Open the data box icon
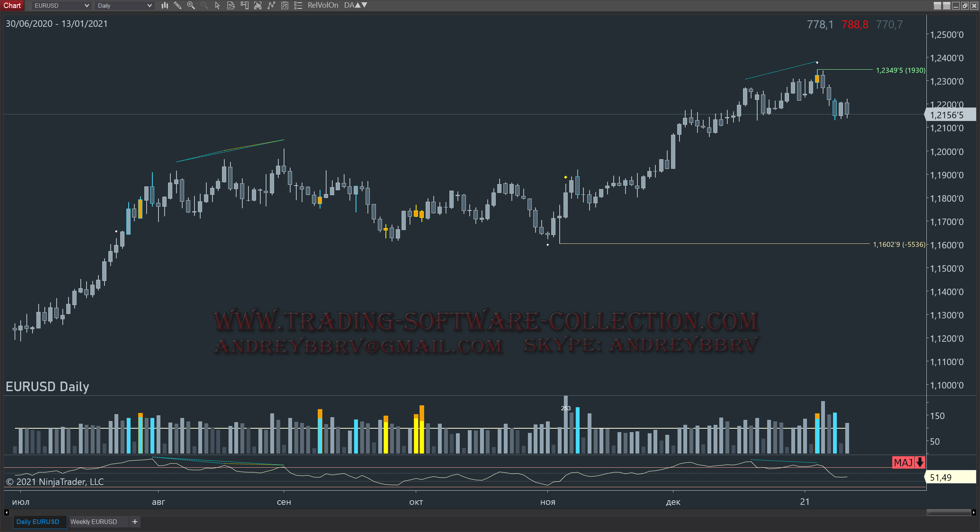Image resolution: width=980 pixels, height=532 pixels. (231, 5)
